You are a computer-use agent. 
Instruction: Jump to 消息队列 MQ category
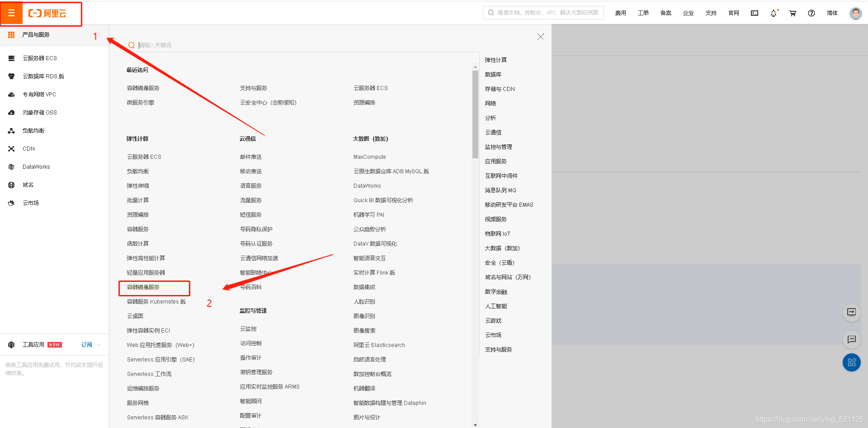pos(500,190)
